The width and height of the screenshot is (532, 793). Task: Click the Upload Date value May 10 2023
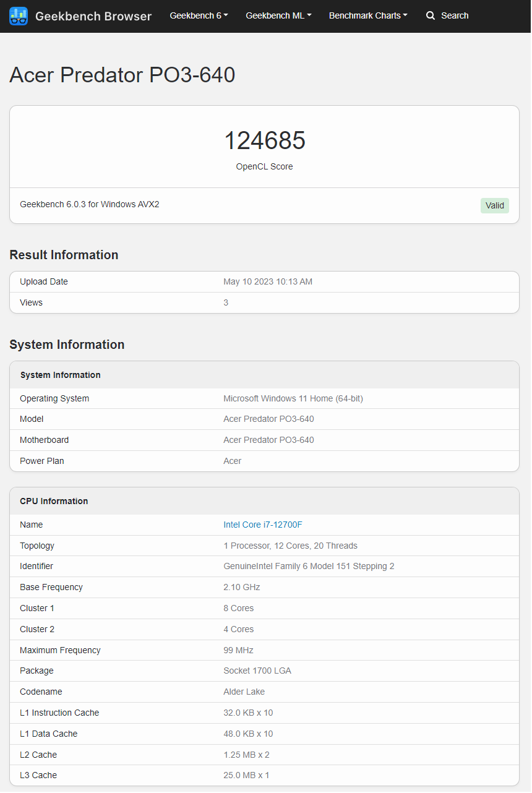[268, 281]
